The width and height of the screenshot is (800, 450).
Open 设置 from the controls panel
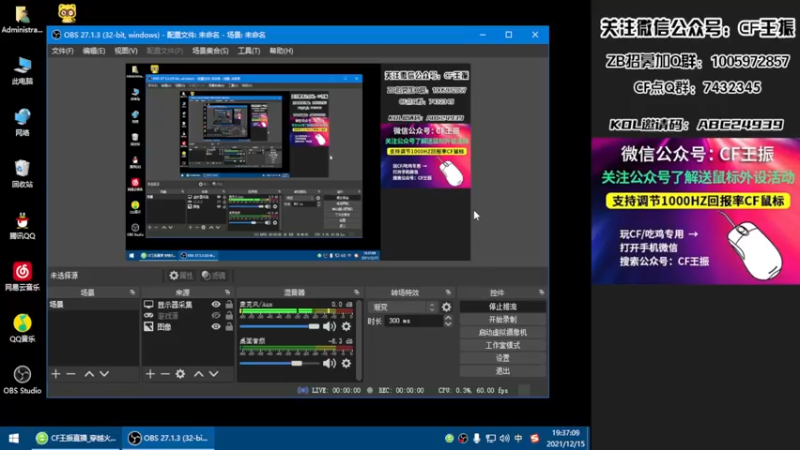point(503,358)
